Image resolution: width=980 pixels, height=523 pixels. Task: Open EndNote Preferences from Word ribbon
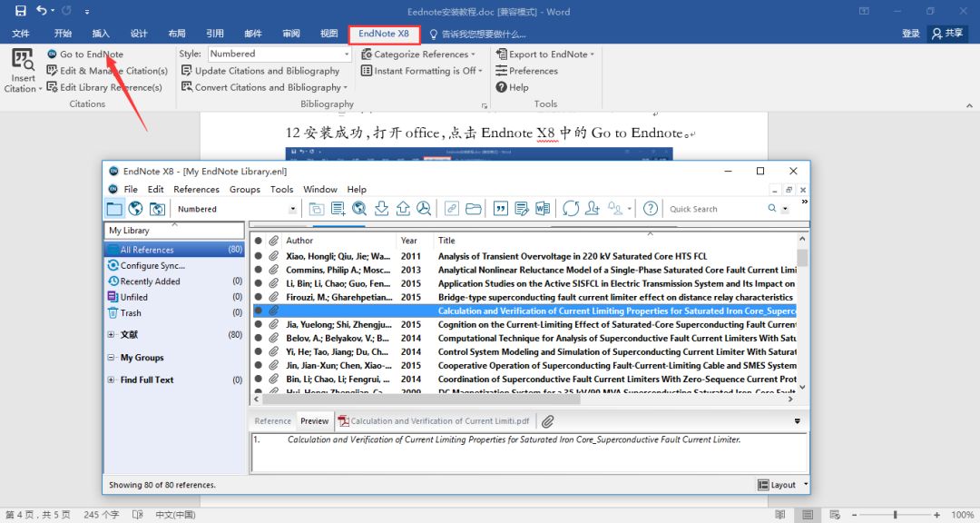(526, 71)
